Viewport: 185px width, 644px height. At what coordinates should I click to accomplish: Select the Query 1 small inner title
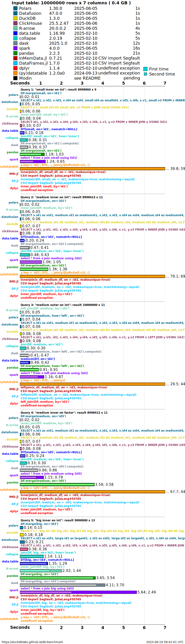58,90
